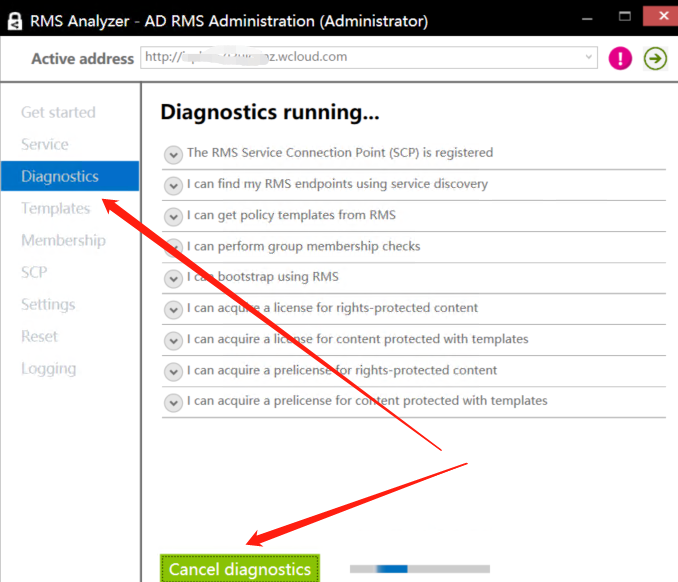Screen dimensions: 678x582
Task: Expand license for content protected with templates
Action: pyautogui.click(x=173, y=341)
